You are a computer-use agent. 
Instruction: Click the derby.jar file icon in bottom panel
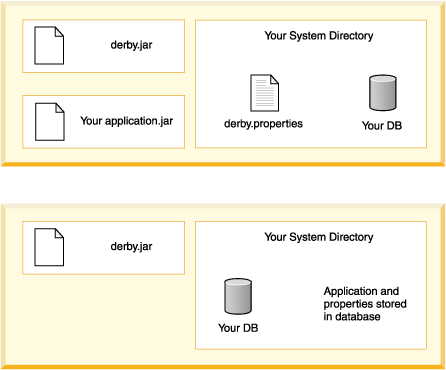pos(49,247)
